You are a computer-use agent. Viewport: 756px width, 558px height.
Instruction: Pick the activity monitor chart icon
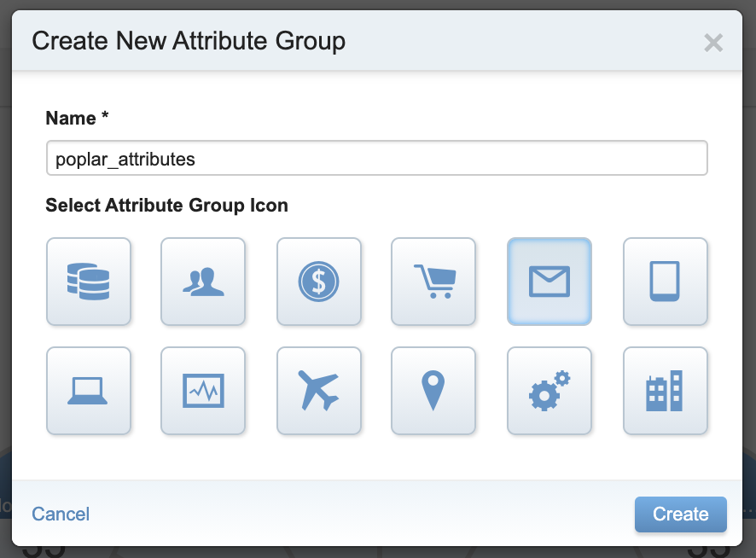(x=203, y=391)
